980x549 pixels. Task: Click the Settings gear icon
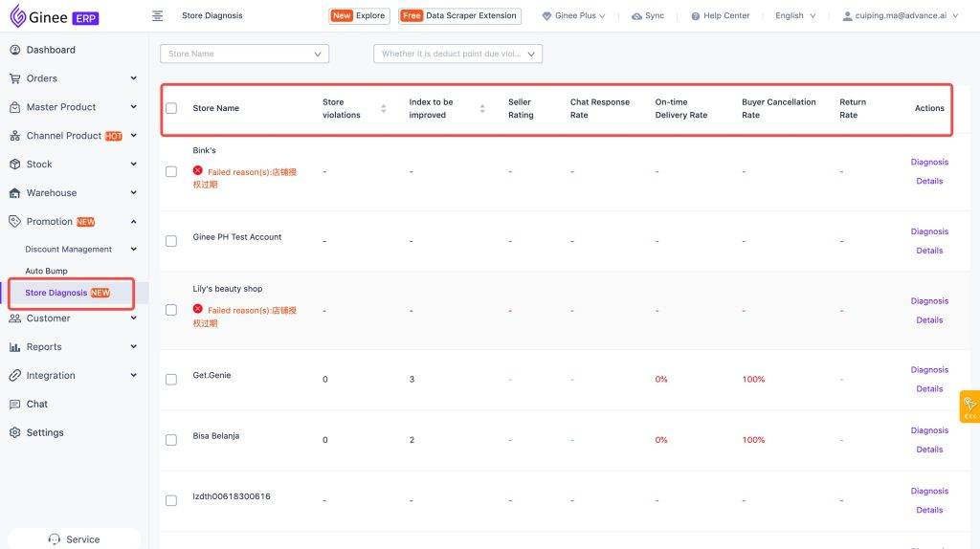pyautogui.click(x=15, y=433)
